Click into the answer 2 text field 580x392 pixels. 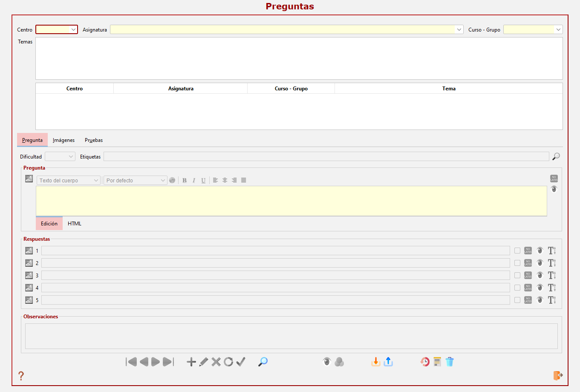pyautogui.click(x=276, y=263)
